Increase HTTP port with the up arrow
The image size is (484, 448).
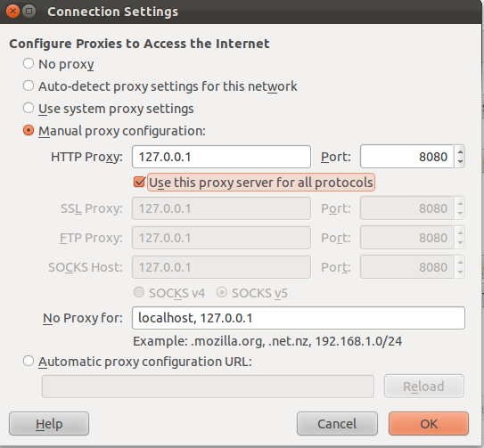[460, 151]
